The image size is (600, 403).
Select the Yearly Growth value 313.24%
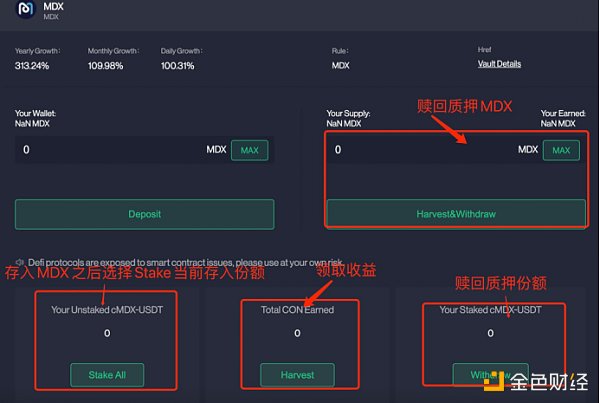(x=34, y=65)
